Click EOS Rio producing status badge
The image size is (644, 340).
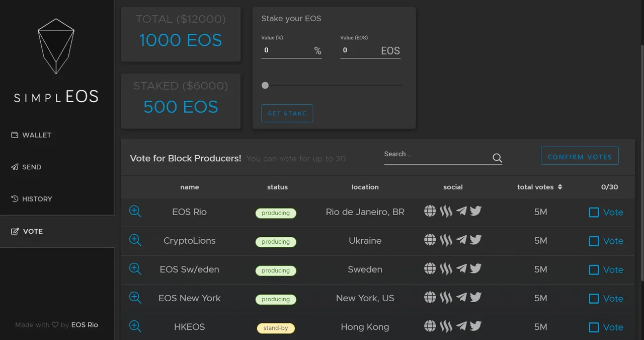(x=276, y=213)
